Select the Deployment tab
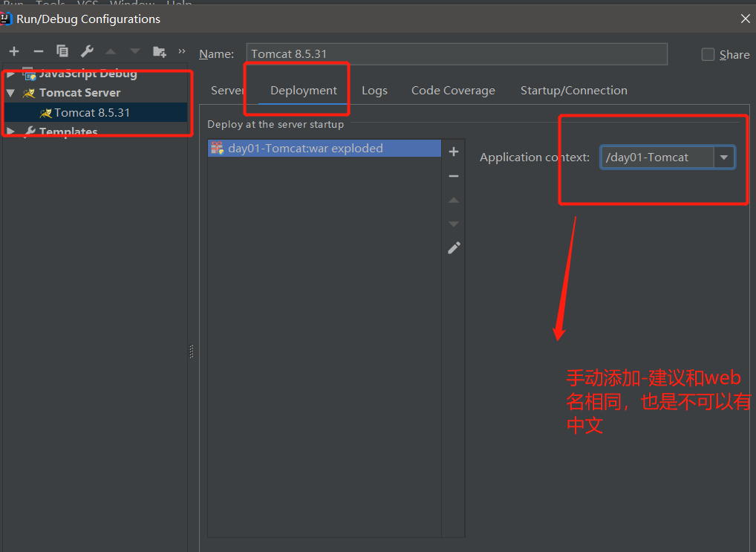The height and width of the screenshot is (552, 756). (x=303, y=90)
